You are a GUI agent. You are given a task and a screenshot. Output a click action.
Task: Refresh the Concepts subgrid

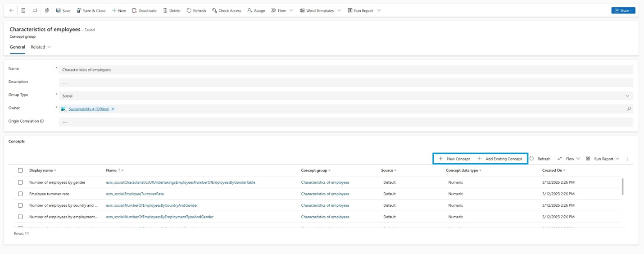[540, 159]
